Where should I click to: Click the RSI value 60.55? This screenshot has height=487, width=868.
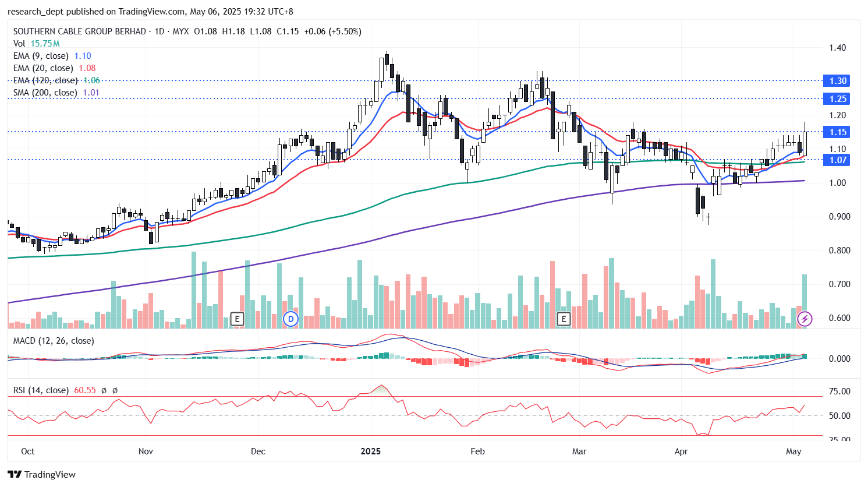(x=85, y=390)
